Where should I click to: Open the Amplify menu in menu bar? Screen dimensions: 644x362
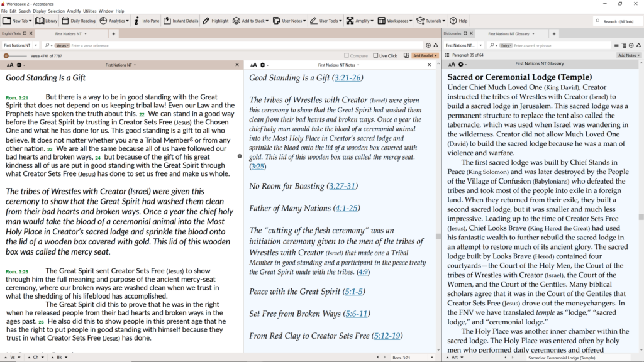[x=74, y=11]
